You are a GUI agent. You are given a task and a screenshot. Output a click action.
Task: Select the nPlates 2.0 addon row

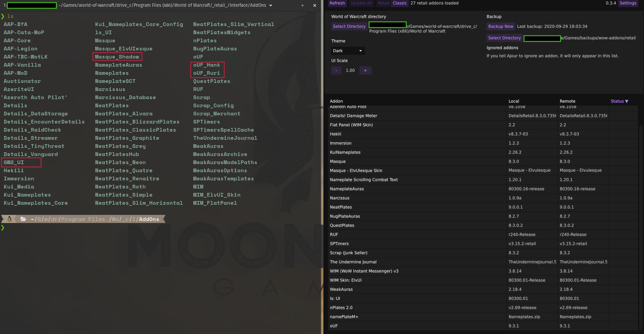coord(484,308)
